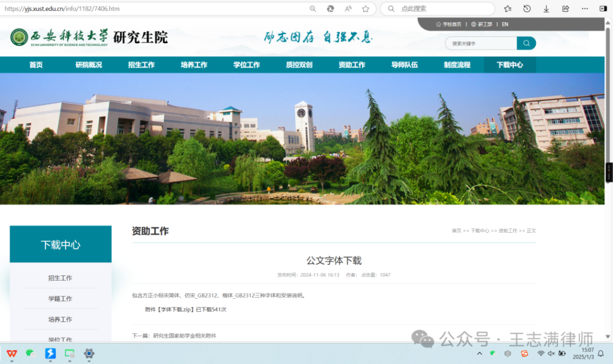This screenshot has width=613, height=364.
Task: Open browsing history clock icon
Action: point(526,10)
